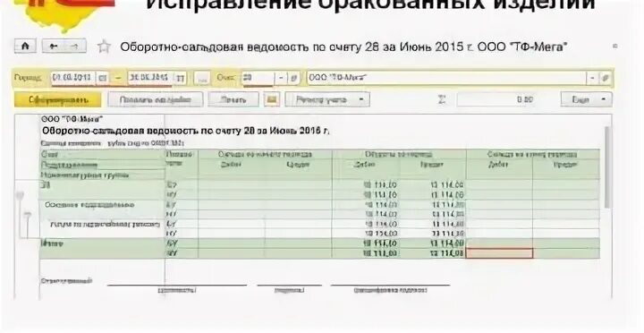Open the organization ООО ТФ-Мега card icon
Image resolution: width=644 pixels, height=333 pixels.
point(606,78)
